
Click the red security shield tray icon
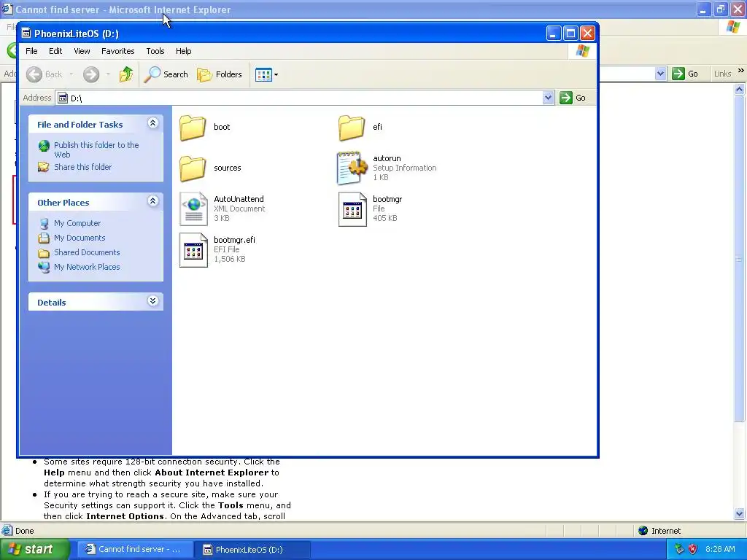(x=693, y=549)
